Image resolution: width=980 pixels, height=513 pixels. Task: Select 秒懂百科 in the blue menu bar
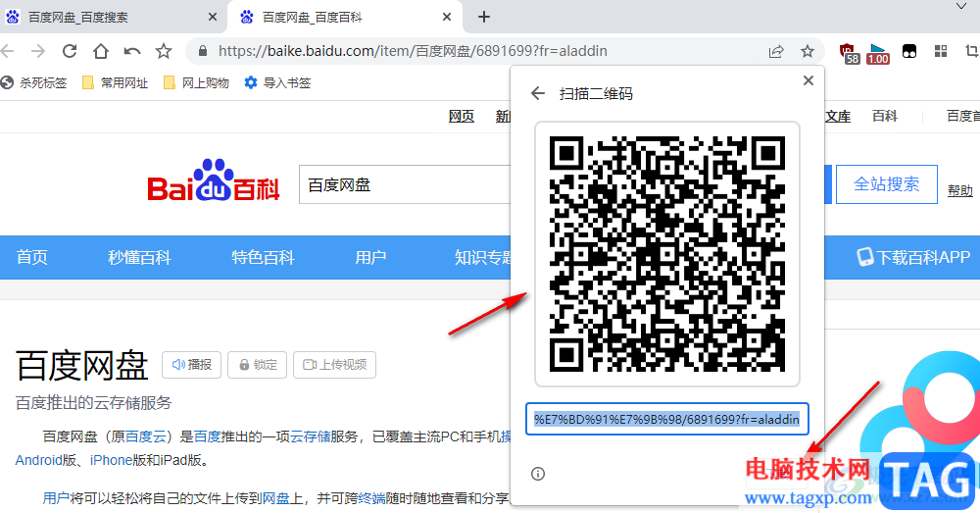[139, 257]
